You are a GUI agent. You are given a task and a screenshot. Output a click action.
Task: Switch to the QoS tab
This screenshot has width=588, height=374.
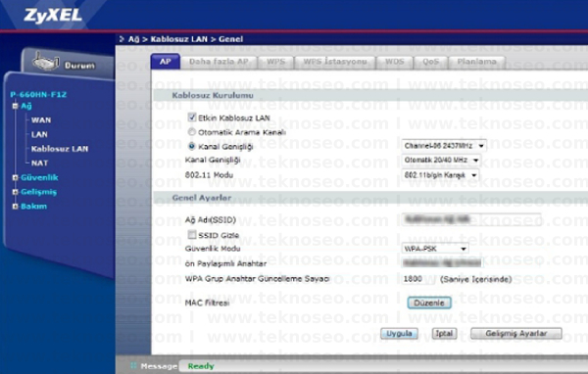pyautogui.click(x=431, y=62)
